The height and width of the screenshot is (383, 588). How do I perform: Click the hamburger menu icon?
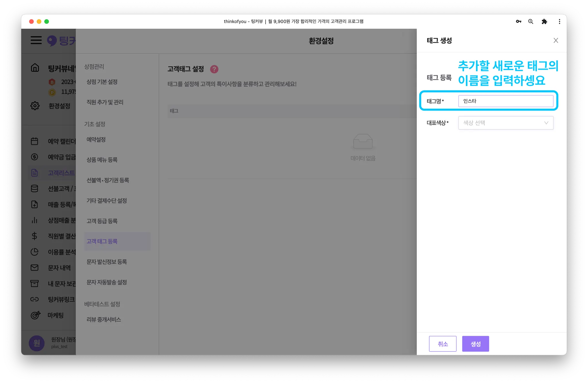(36, 40)
